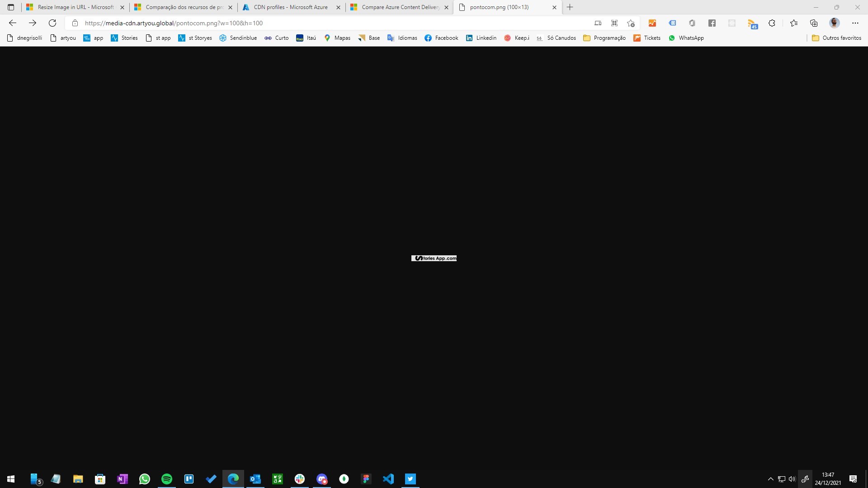
Task: Open the notification center
Action: (x=853, y=479)
